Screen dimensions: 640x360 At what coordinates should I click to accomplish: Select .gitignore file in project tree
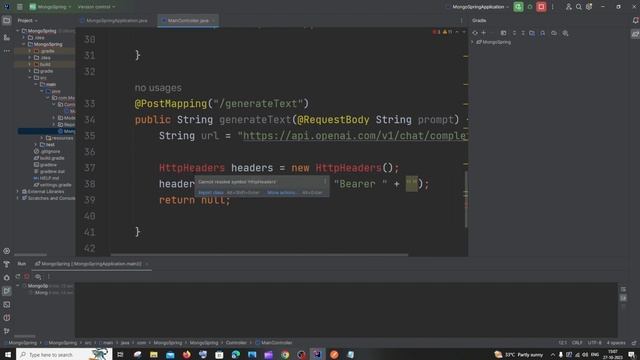(x=47, y=151)
